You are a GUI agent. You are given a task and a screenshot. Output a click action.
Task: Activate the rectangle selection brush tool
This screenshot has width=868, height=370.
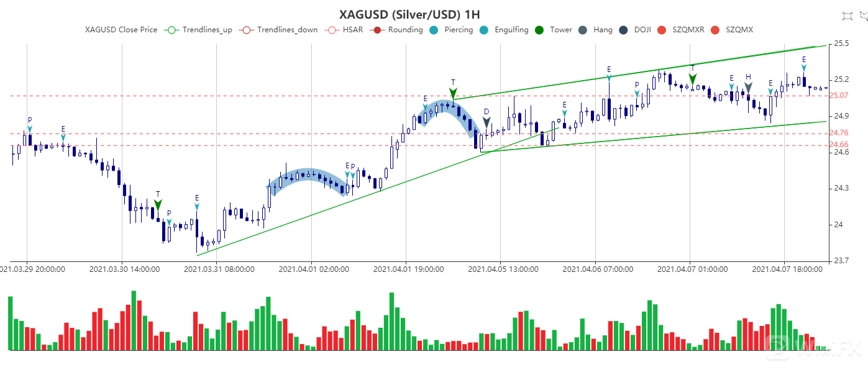coord(846,16)
